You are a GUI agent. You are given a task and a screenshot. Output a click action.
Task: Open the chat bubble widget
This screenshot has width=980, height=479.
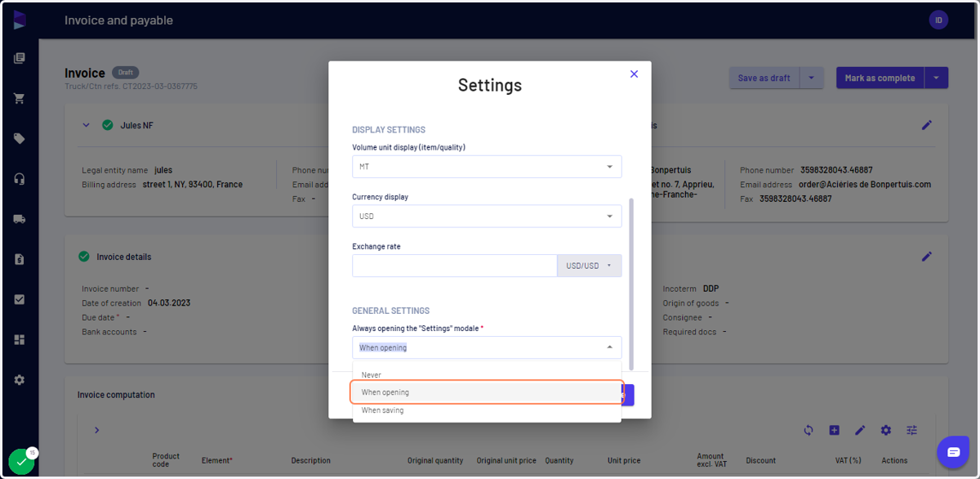coord(953,452)
